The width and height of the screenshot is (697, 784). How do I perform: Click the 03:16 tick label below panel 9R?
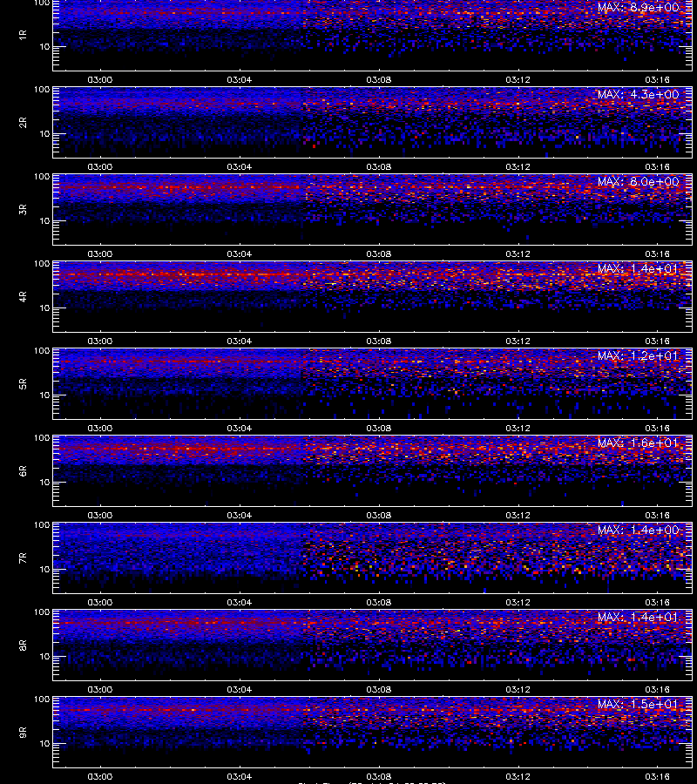(657, 776)
